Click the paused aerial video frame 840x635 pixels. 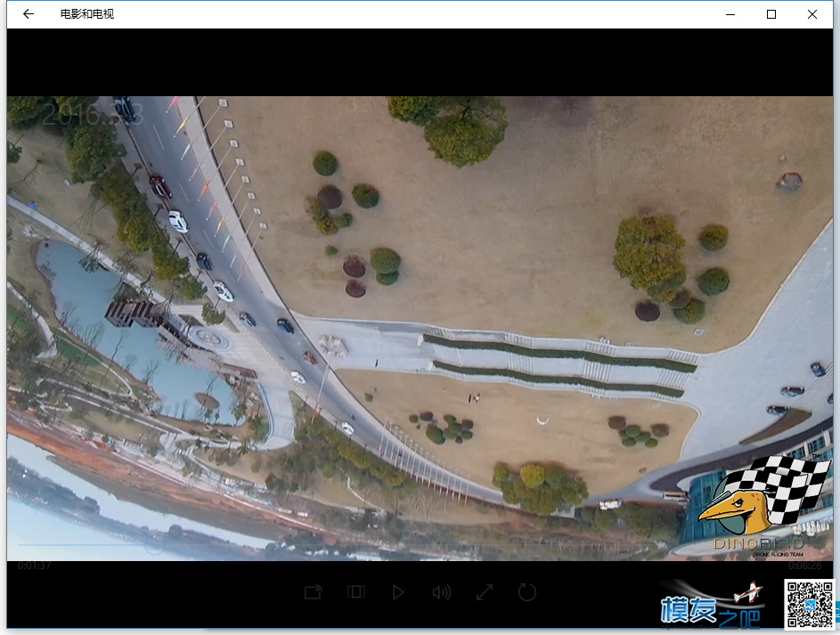click(420, 329)
